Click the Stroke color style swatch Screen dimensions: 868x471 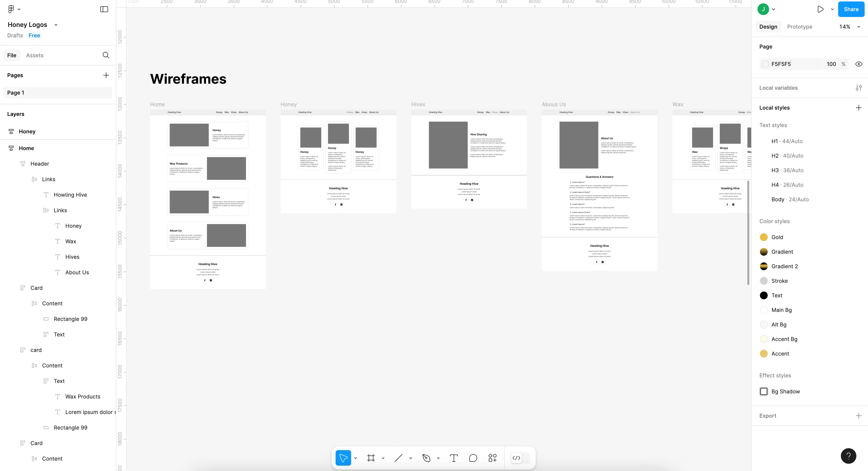764,281
